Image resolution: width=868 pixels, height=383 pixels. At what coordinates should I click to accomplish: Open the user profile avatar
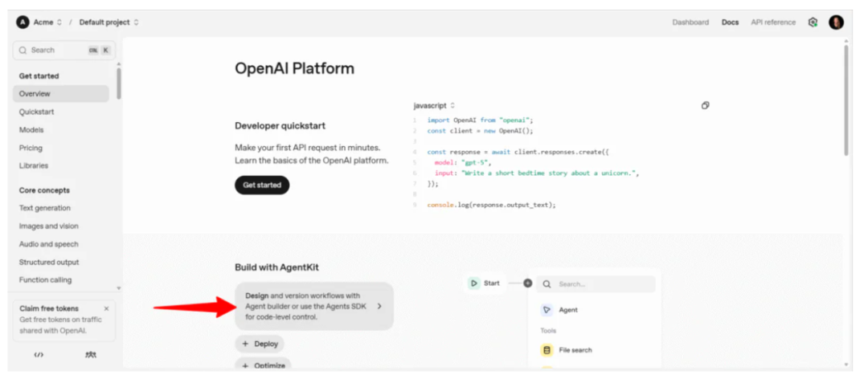(x=836, y=22)
